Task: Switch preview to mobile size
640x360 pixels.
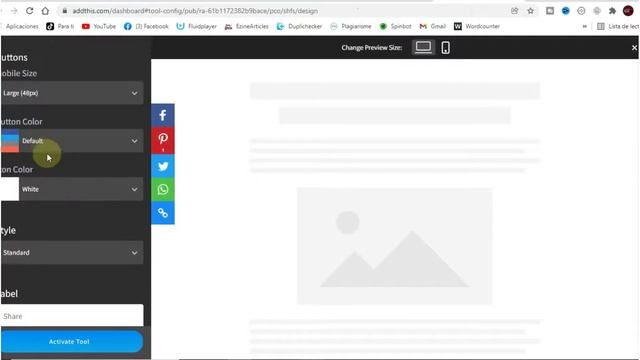Action: (445, 48)
